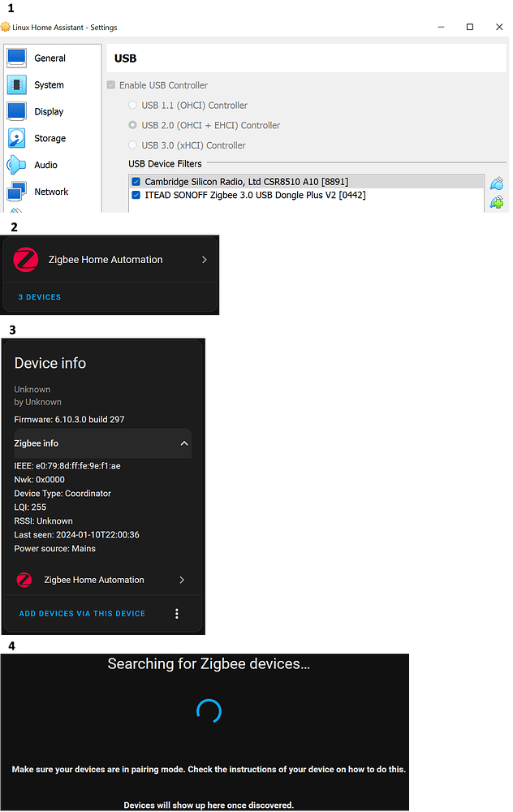Select USB 2.0 (OHCI + EHCI) Controller option
Screen dimensions: 513x812
[x=132, y=125]
